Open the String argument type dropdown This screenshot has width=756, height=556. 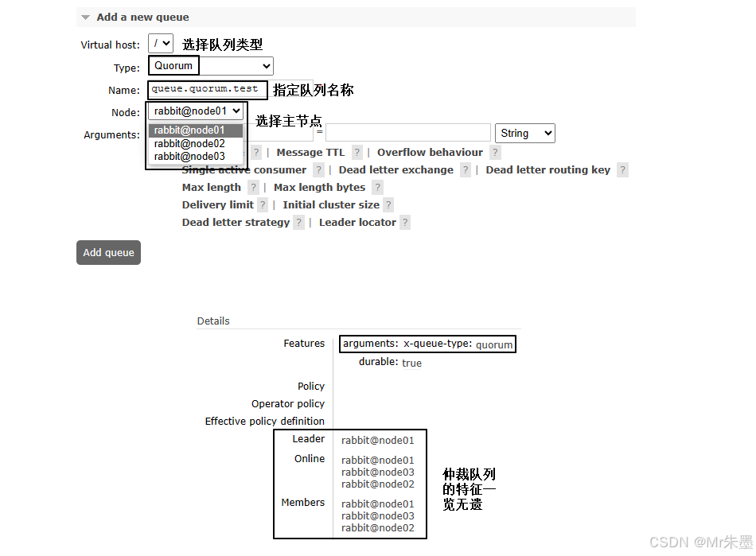[x=525, y=133]
